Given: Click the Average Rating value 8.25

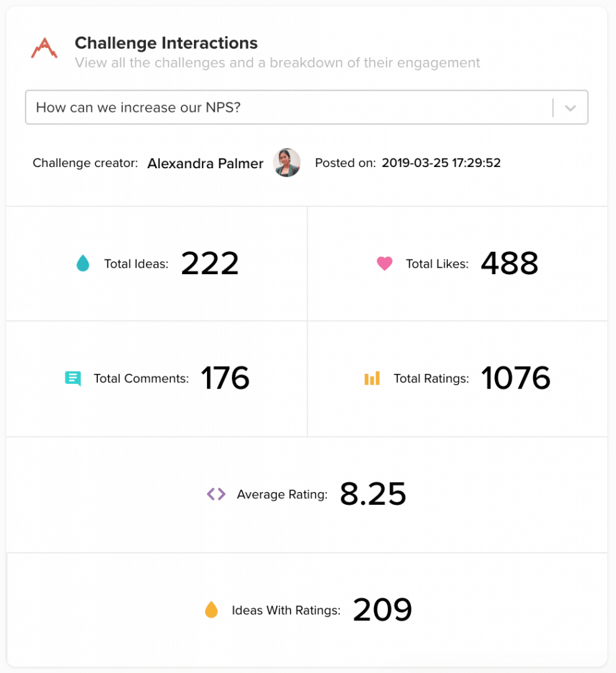Looking at the screenshot, I should click(373, 494).
